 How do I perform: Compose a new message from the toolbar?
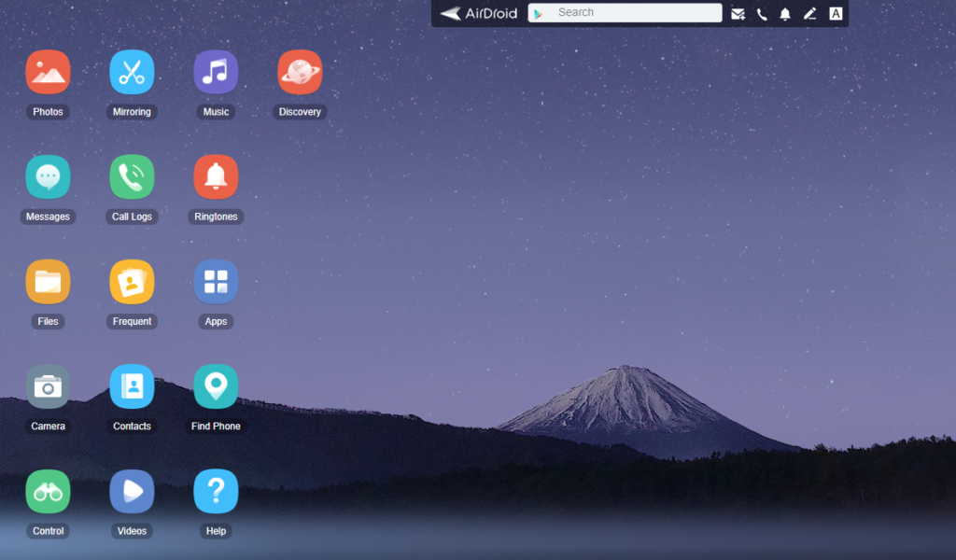[x=738, y=13]
